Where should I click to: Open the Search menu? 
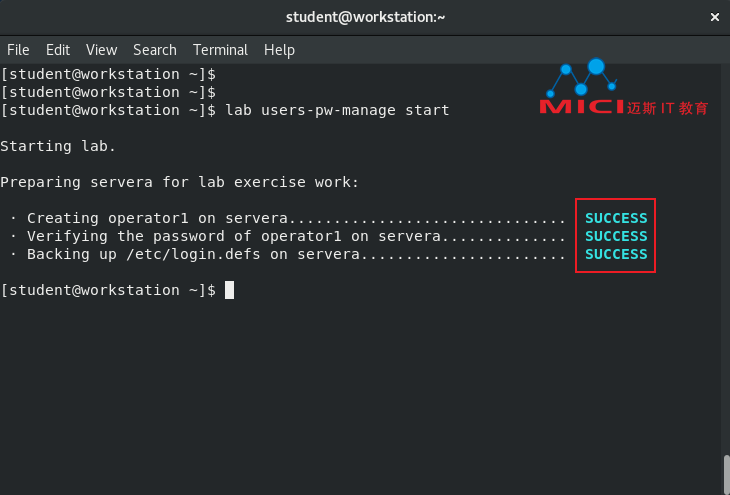click(x=155, y=50)
